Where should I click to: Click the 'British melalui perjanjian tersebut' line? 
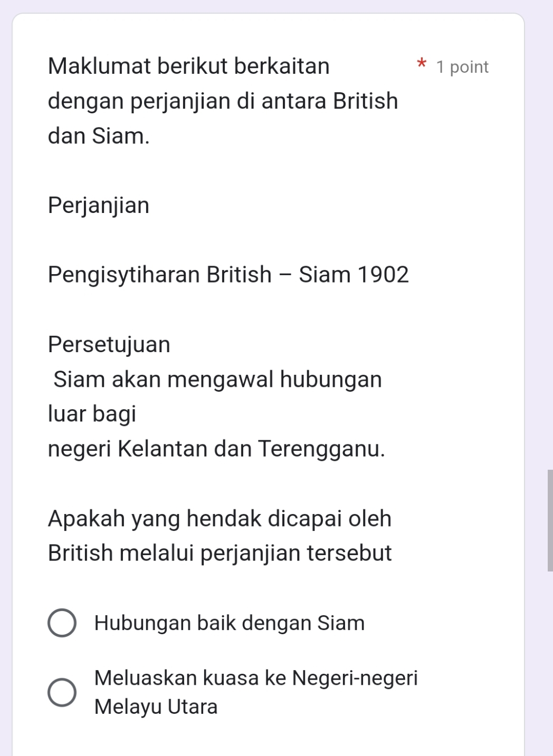point(220,553)
